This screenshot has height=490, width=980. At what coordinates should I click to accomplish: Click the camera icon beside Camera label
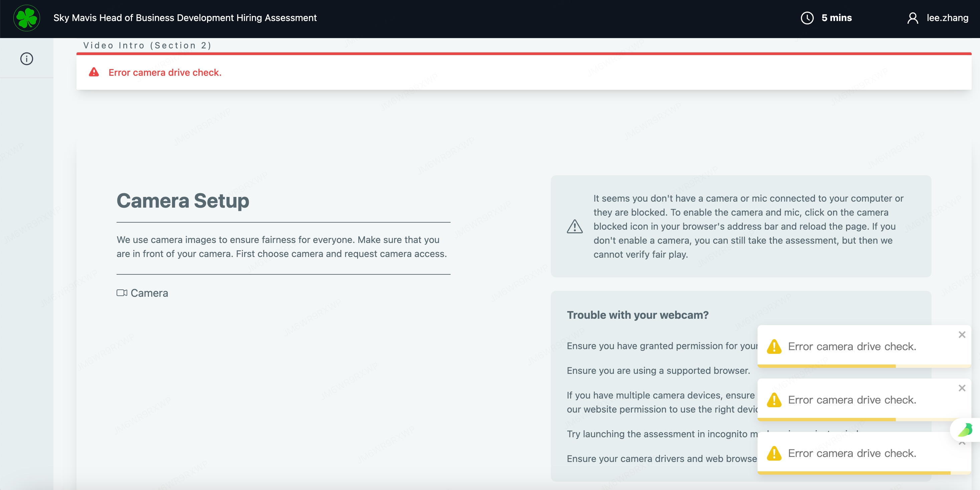(122, 293)
